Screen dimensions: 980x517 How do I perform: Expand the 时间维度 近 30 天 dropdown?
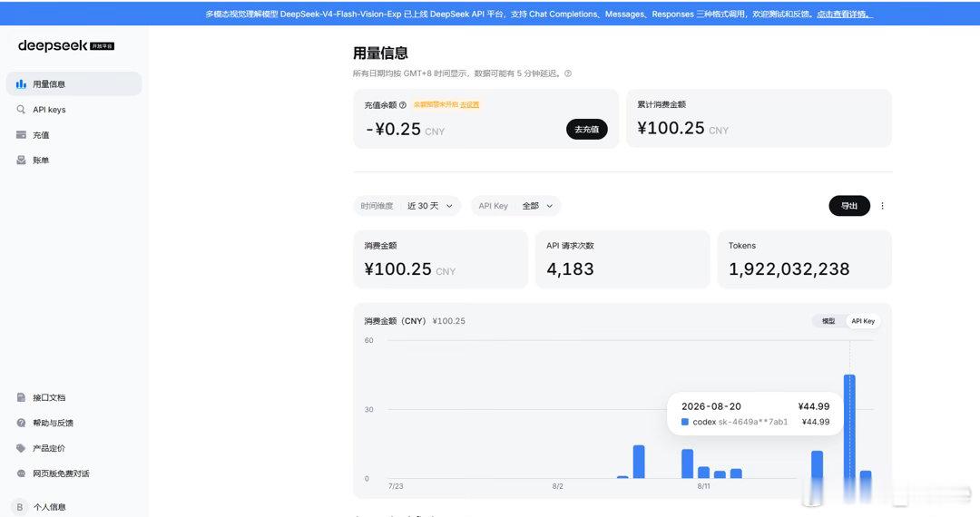click(407, 205)
